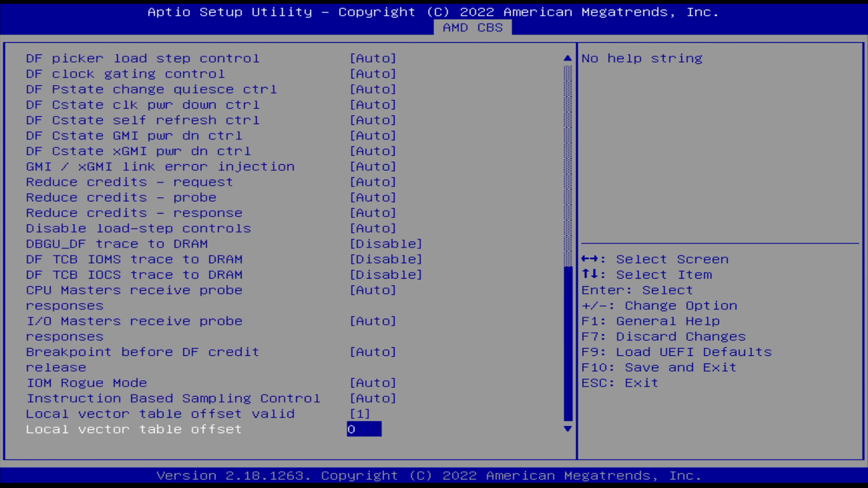Select DF Cstate clk pwr down ctrl label
Screen dimensions: 868x488
(143, 105)
